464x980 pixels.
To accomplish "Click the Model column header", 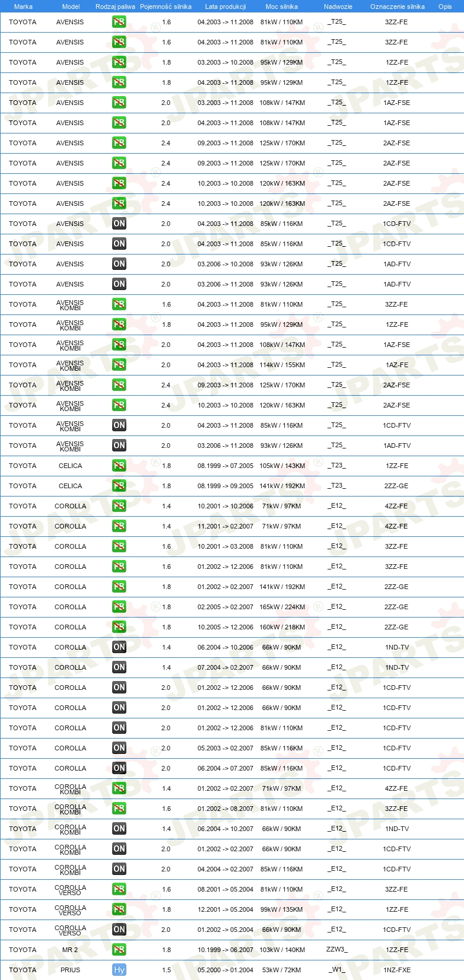I will click(x=71, y=7).
